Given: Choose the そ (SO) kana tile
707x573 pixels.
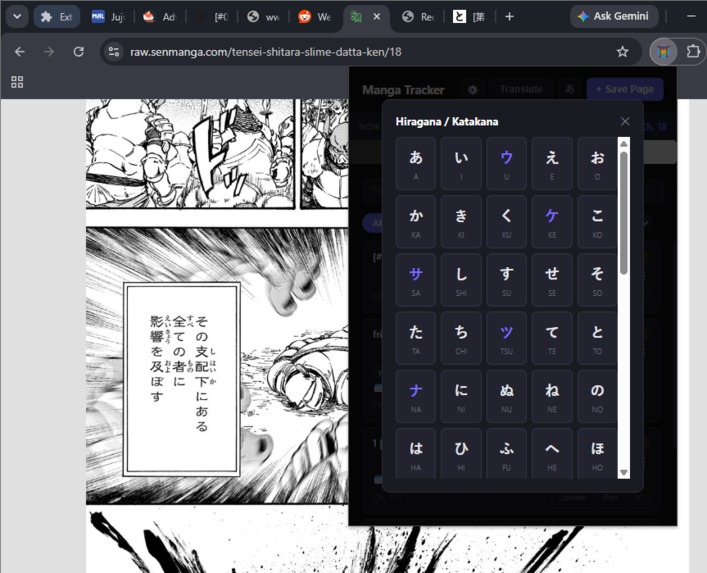Looking at the screenshot, I should (x=597, y=280).
